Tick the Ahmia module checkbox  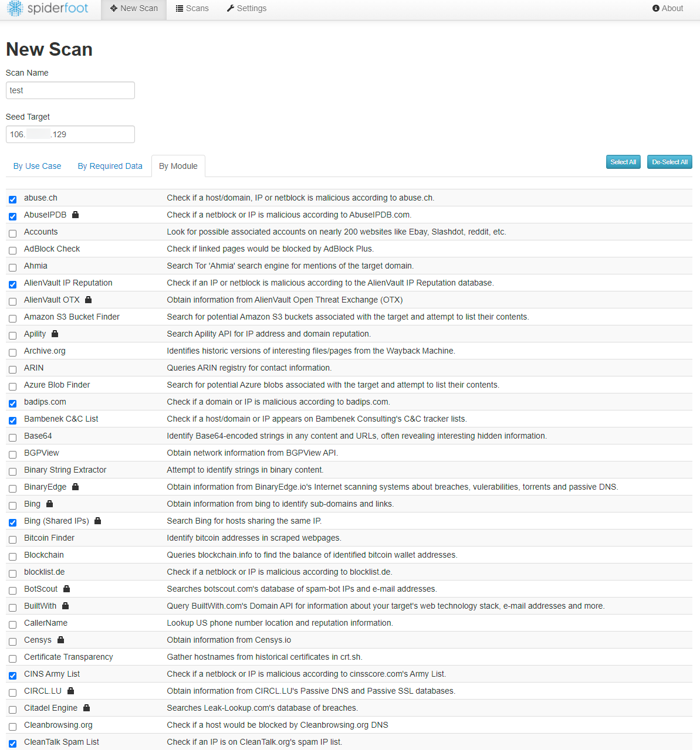(12, 267)
